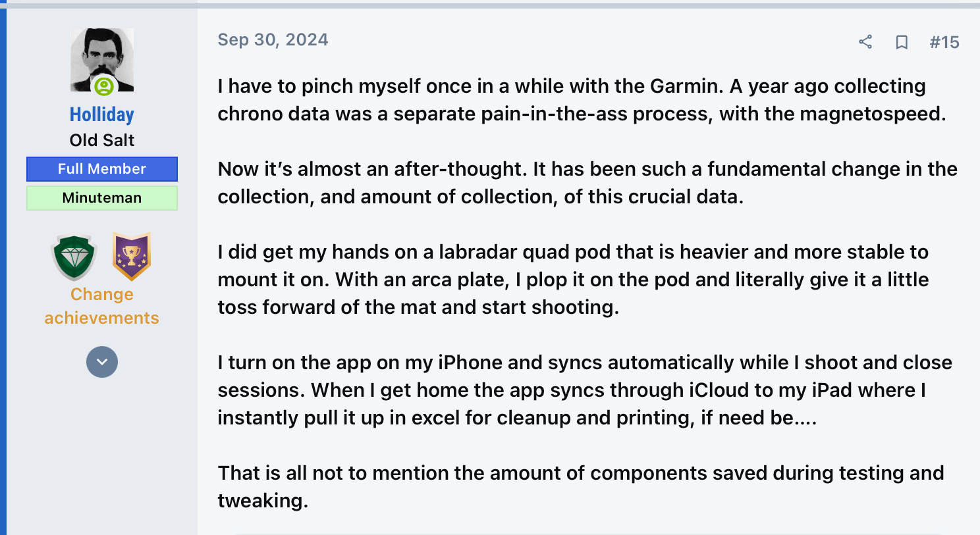Open the Holliday username profile link
This screenshot has height=535, width=980.
click(102, 115)
